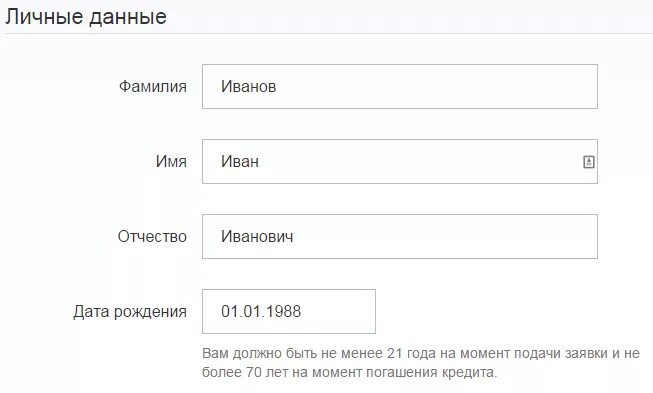Click hint line about погашения кредита
The height and width of the screenshot is (393, 653).
[x=350, y=372]
